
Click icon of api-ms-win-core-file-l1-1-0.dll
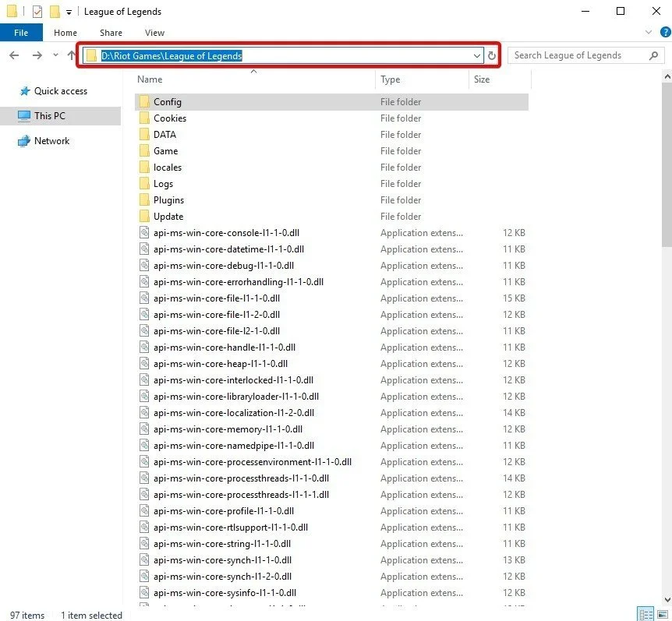click(x=144, y=298)
